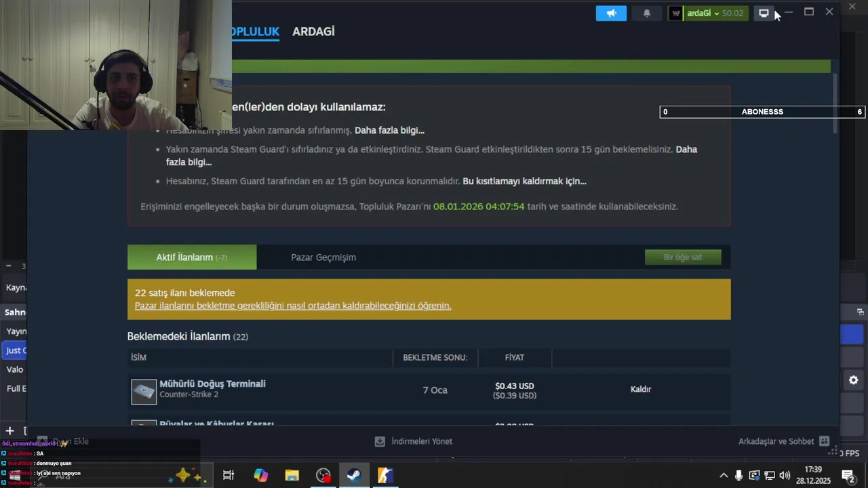The image size is (868, 488).
Task: Click the İSİM column header
Action: point(138,357)
